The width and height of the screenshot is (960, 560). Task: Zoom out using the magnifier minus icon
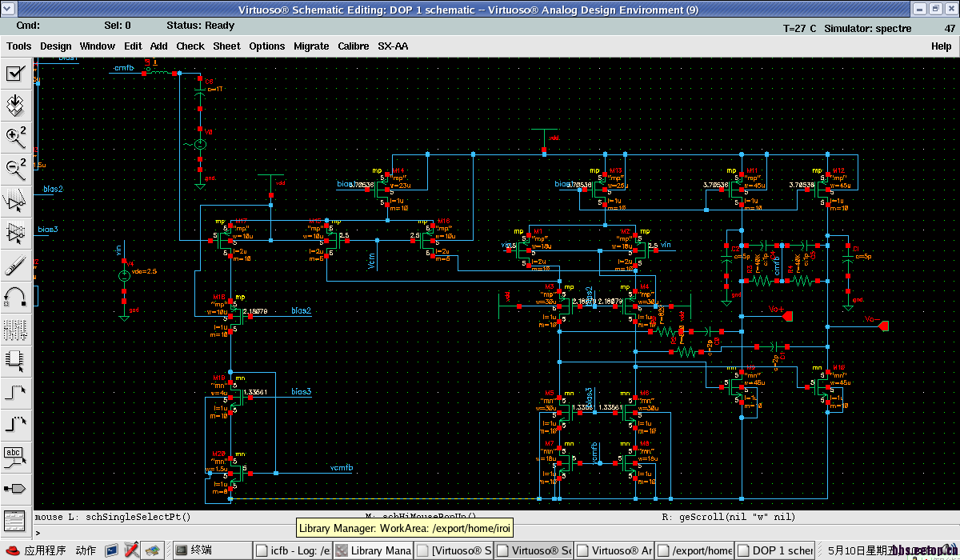tap(16, 168)
